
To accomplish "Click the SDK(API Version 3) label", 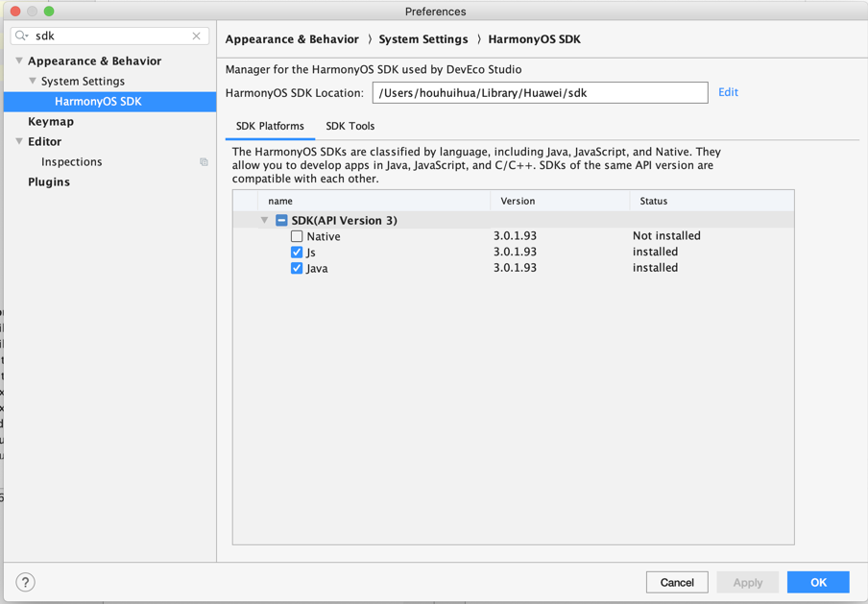I will click(x=345, y=220).
